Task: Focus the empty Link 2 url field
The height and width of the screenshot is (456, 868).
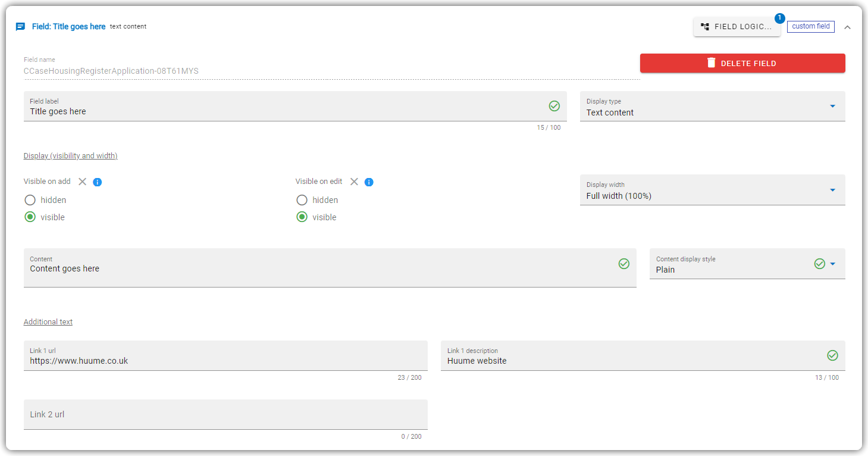Action: pyautogui.click(x=225, y=414)
